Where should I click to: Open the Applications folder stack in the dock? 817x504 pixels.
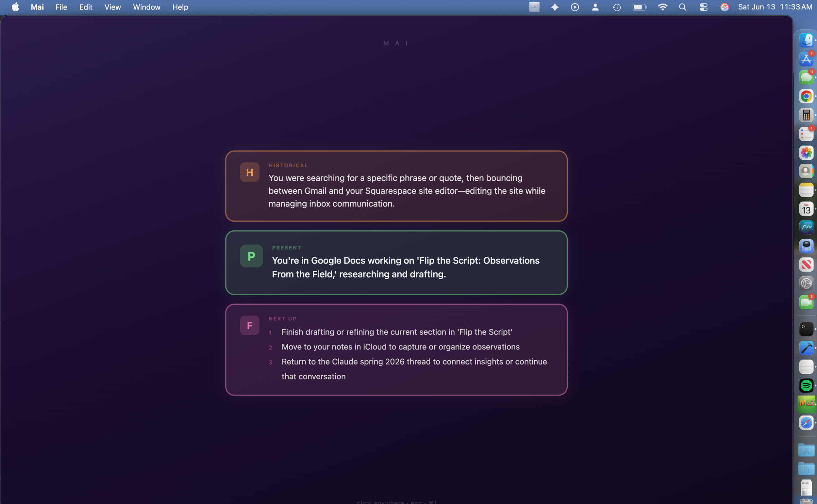coord(806,450)
